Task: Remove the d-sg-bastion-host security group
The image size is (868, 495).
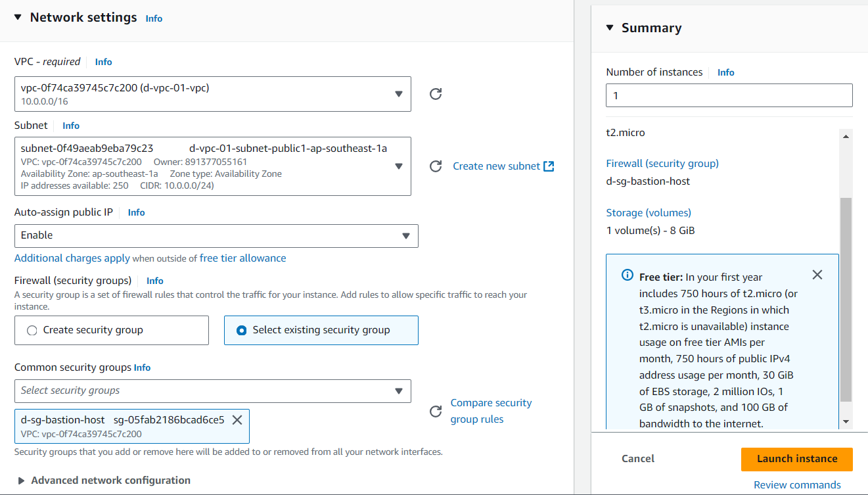Action: pyautogui.click(x=237, y=419)
